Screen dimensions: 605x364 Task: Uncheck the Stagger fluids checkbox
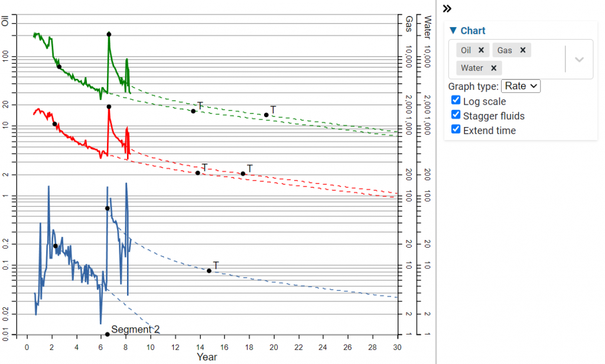(456, 115)
